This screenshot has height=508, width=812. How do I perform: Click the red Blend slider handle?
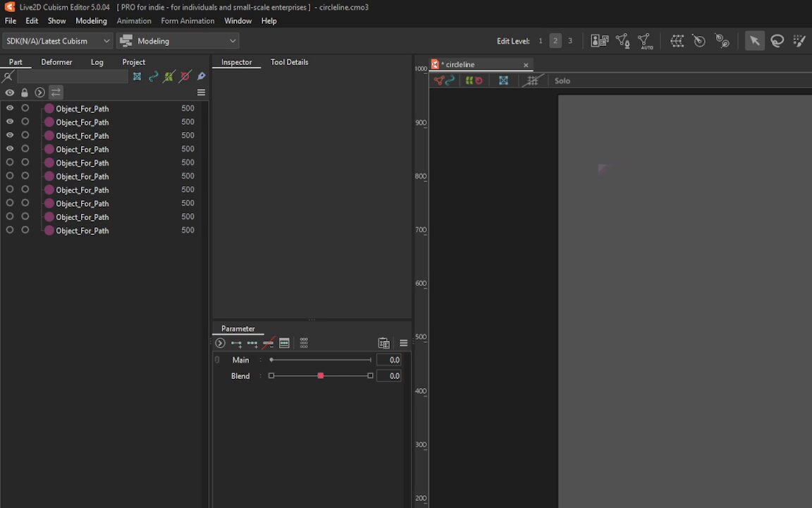pos(321,376)
